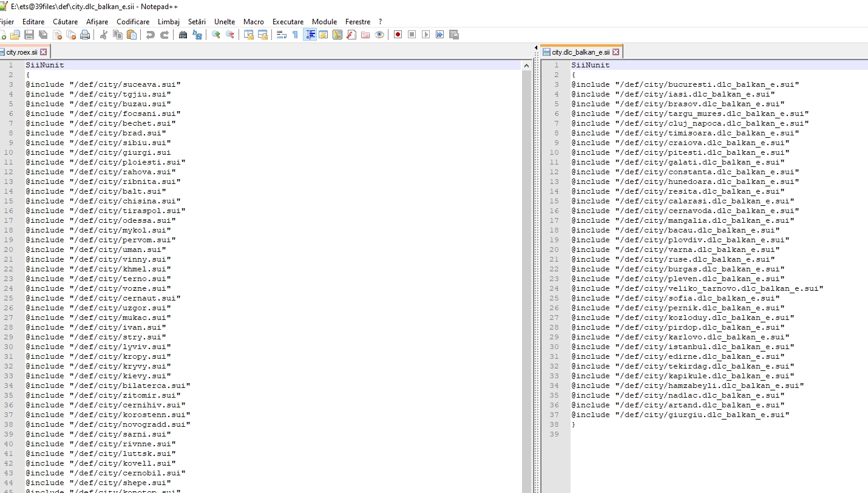Print the document with the printer icon

coord(85,35)
